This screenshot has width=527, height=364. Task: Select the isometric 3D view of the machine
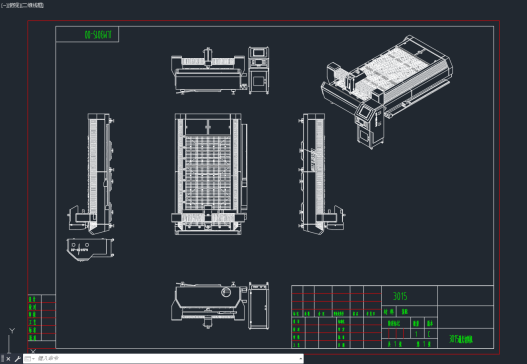click(x=387, y=91)
